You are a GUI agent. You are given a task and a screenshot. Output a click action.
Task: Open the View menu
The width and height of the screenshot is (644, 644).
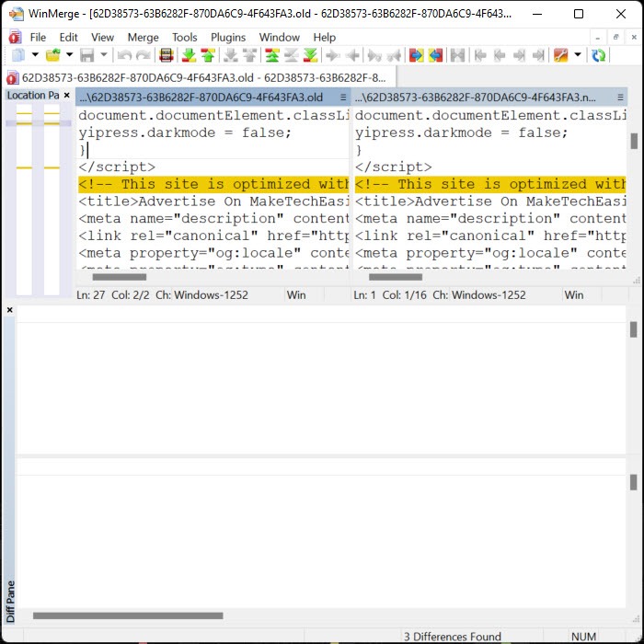click(102, 38)
